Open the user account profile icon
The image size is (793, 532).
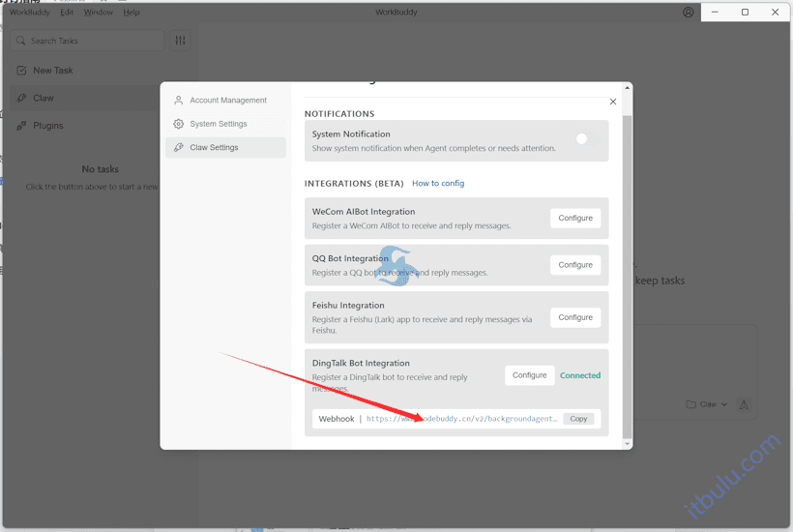click(x=688, y=13)
